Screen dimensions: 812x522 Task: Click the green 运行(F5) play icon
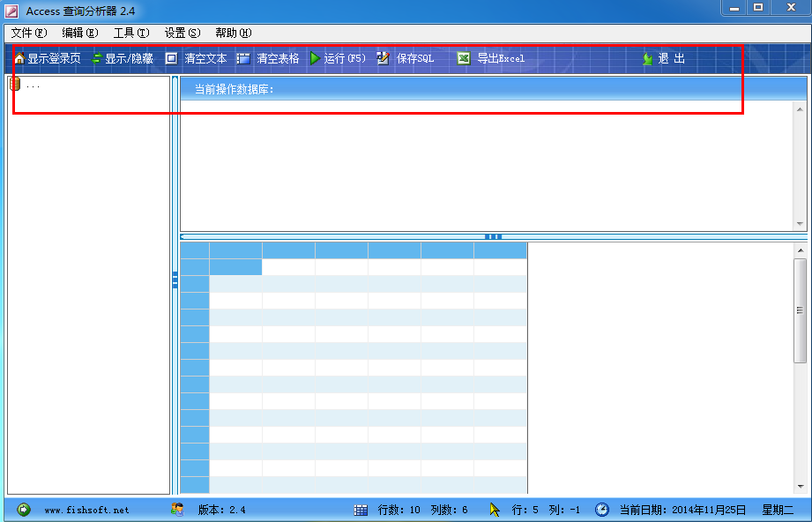point(315,58)
